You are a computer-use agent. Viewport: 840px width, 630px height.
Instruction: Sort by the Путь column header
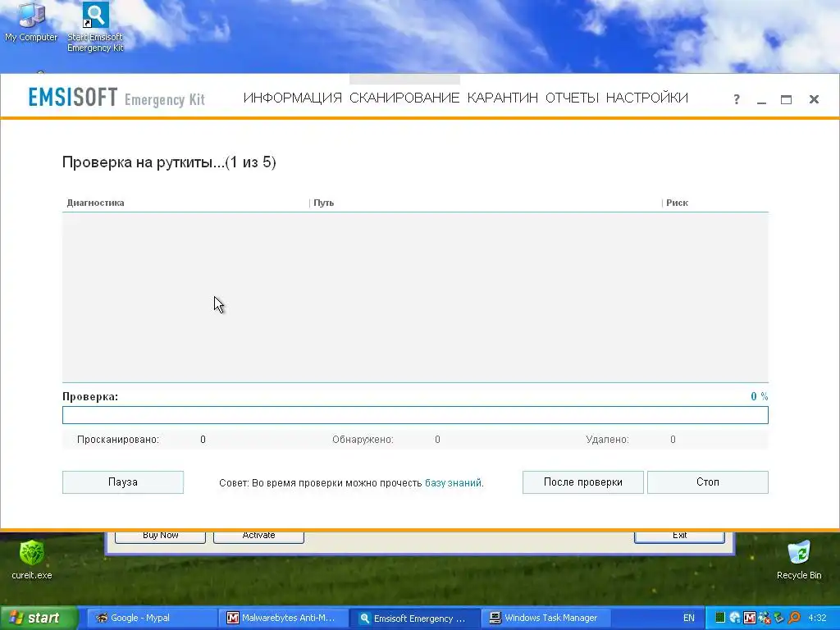coord(323,203)
